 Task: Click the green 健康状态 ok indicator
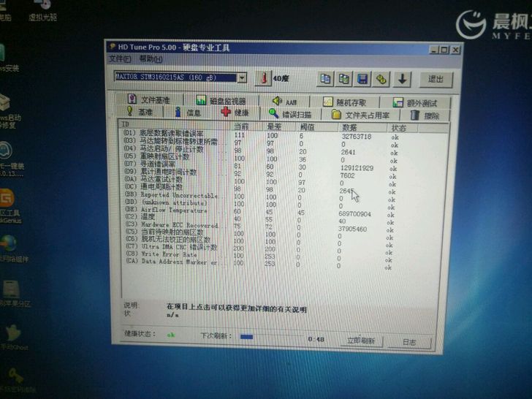[171, 335]
